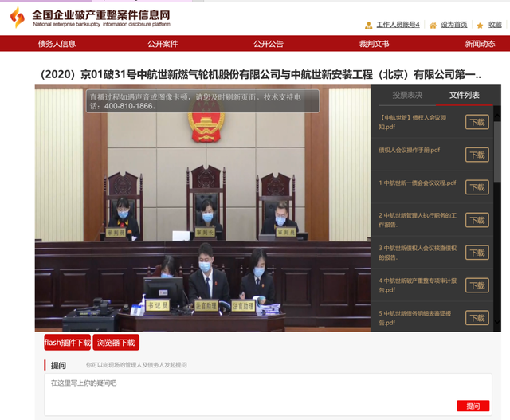Click the 浏览器下载 button

[116, 342]
